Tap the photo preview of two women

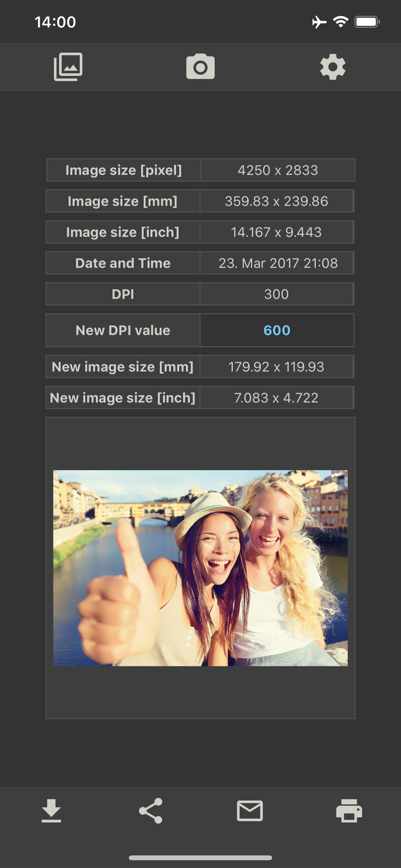point(200,568)
